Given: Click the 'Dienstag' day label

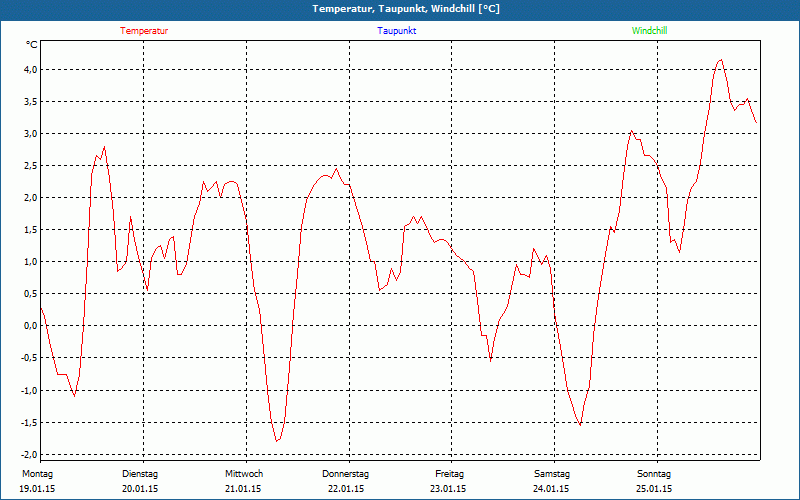Looking at the screenshot, I should click(140, 474).
